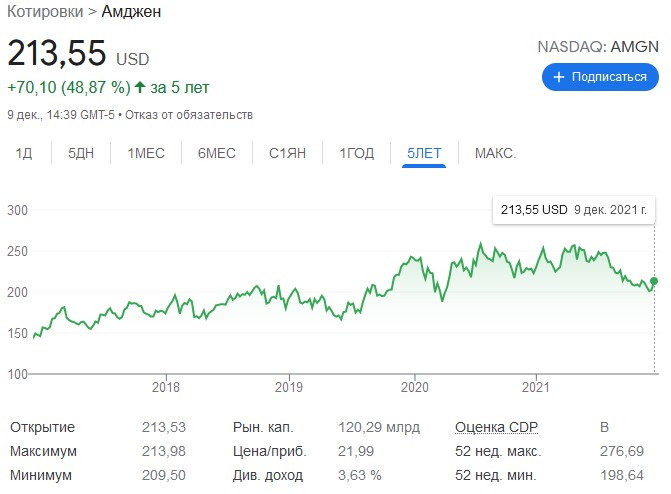Click the Оценка CDP link
The height and width of the screenshot is (494, 671).
point(496,427)
